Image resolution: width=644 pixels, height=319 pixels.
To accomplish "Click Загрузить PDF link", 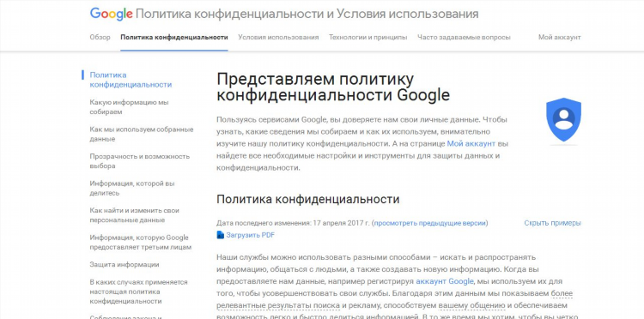I will (250, 235).
